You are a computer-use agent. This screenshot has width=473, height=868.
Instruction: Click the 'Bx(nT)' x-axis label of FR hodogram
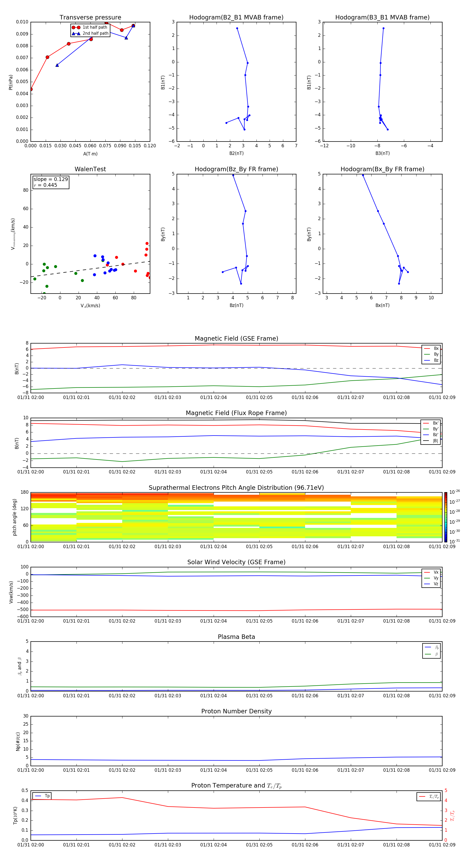382,305
